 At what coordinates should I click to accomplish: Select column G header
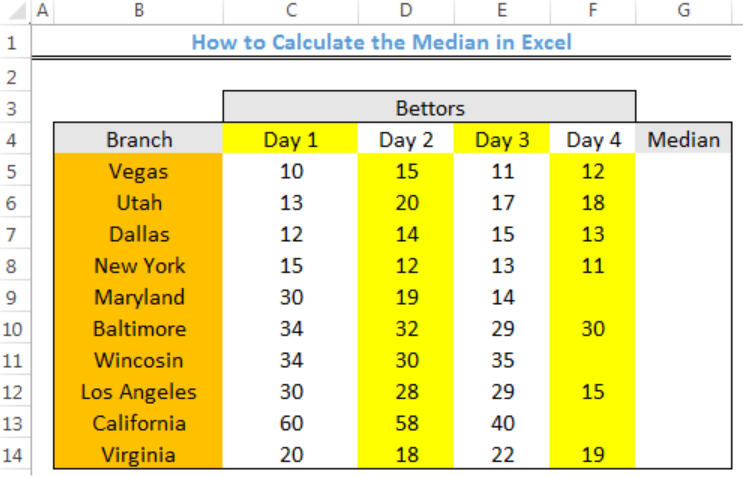683,10
